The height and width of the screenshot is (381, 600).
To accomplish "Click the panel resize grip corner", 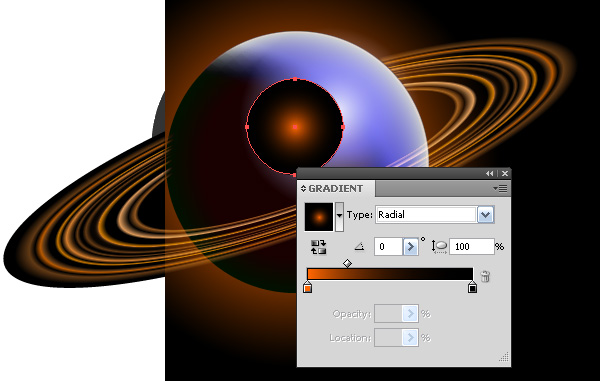I will pyautogui.click(x=504, y=357).
